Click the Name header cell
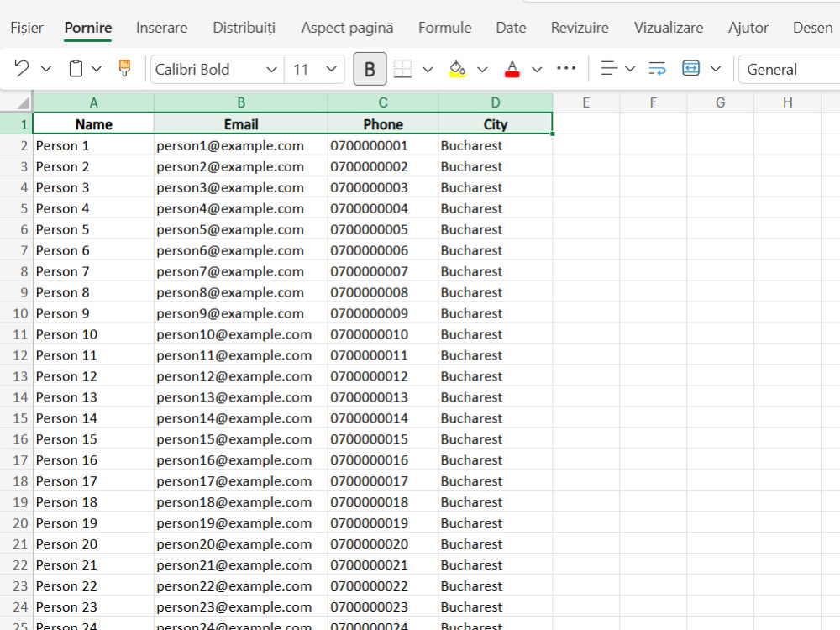This screenshot has width=840, height=630. (x=94, y=124)
